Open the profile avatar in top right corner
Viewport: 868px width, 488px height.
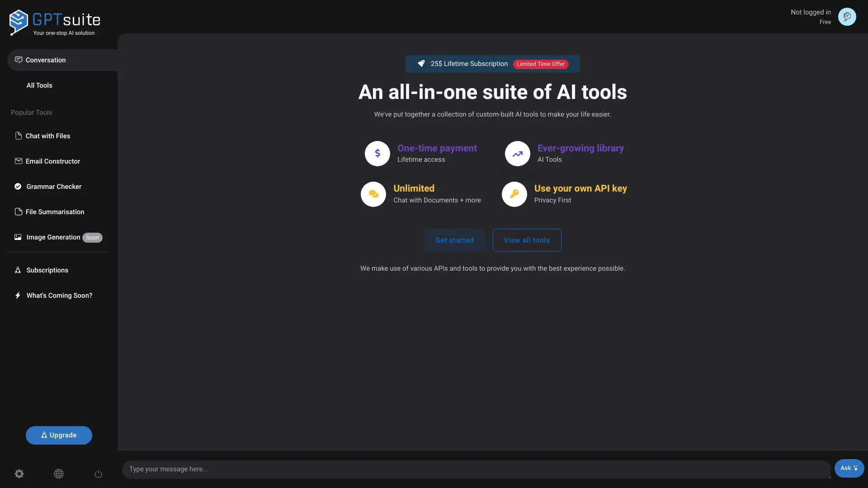coord(847,17)
